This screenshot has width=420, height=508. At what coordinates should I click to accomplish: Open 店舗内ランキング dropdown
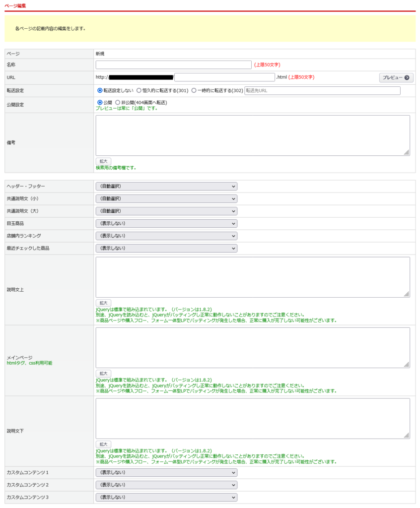click(x=166, y=236)
